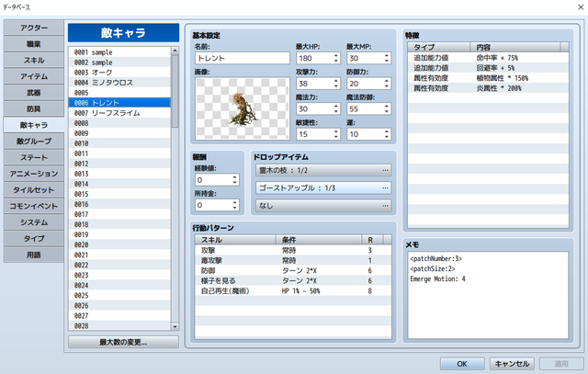
Task: Select enemy 0001 sample
Action: (119, 52)
